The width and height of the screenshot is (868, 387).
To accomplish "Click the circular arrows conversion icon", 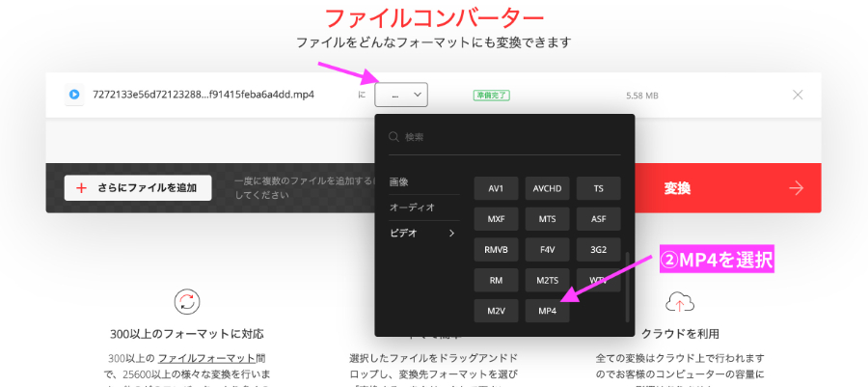I will tap(186, 302).
